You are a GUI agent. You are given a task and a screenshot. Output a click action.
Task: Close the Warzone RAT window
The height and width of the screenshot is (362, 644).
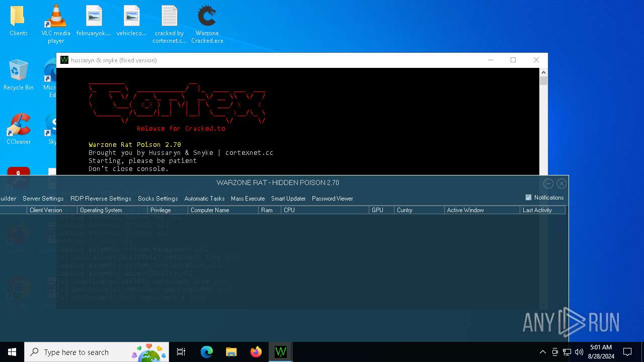[x=561, y=184]
